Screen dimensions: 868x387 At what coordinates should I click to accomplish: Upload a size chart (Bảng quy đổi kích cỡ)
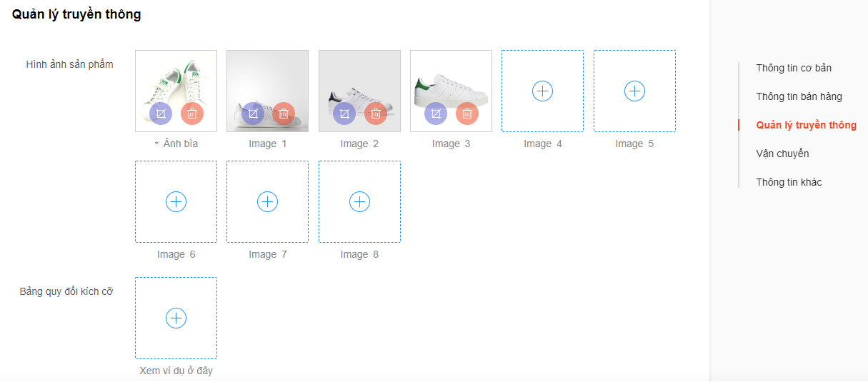[x=176, y=318]
